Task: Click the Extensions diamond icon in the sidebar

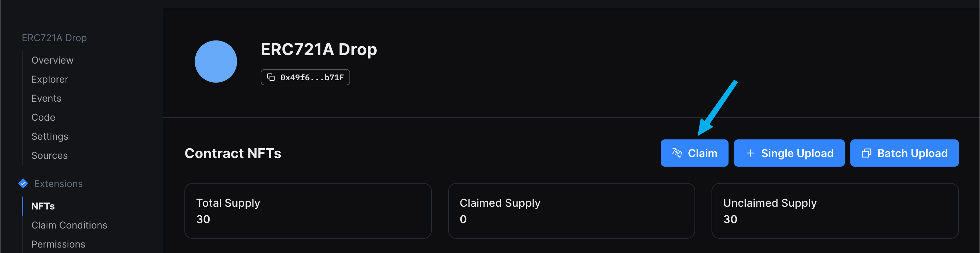Action: point(23,183)
